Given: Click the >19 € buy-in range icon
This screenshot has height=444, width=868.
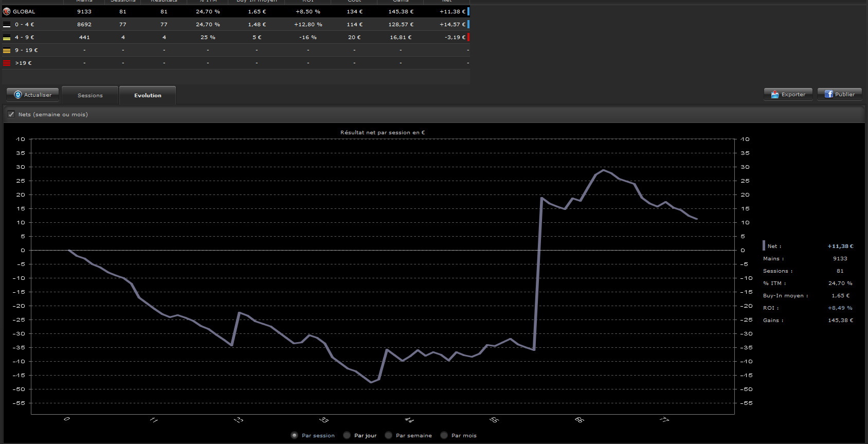Looking at the screenshot, I should click(7, 63).
